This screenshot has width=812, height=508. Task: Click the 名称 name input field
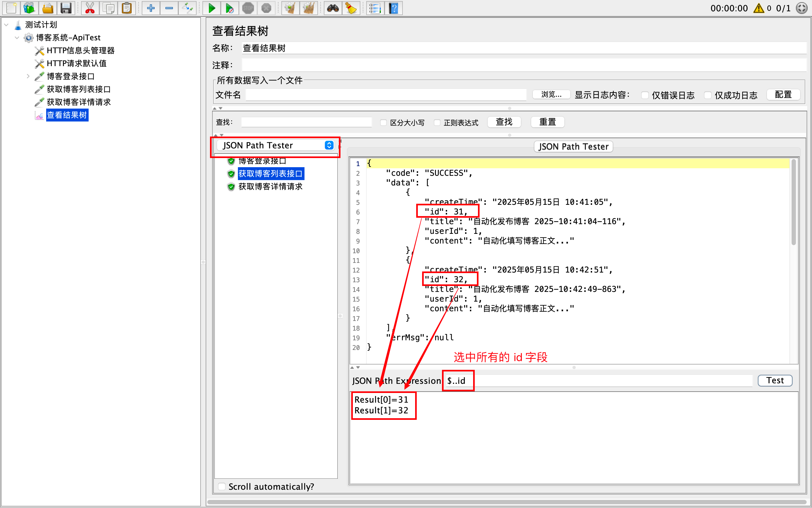click(x=524, y=48)
